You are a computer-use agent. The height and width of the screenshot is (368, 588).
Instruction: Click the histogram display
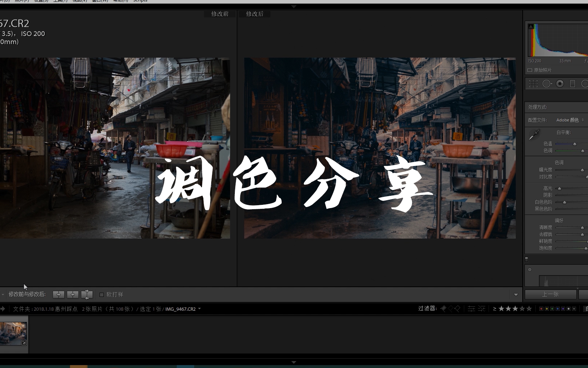click(558, 40)
